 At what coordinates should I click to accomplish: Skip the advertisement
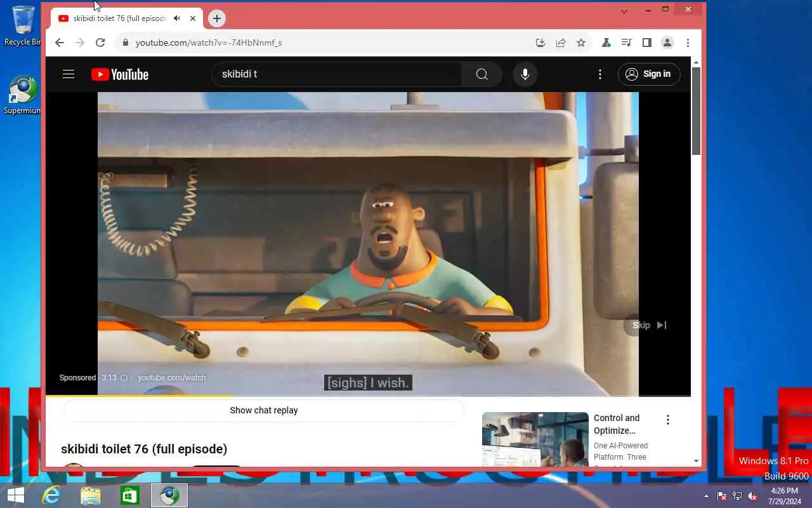pos(650,325)
